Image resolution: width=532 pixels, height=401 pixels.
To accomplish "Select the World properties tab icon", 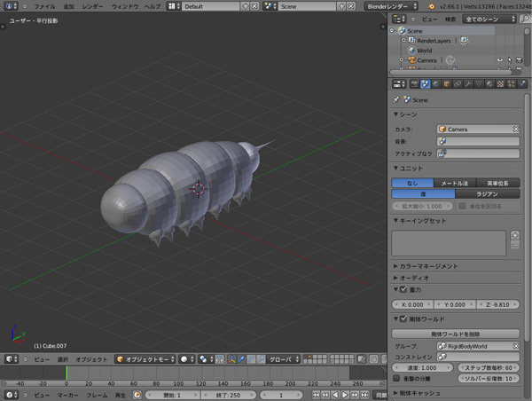I will click(435, 83).
